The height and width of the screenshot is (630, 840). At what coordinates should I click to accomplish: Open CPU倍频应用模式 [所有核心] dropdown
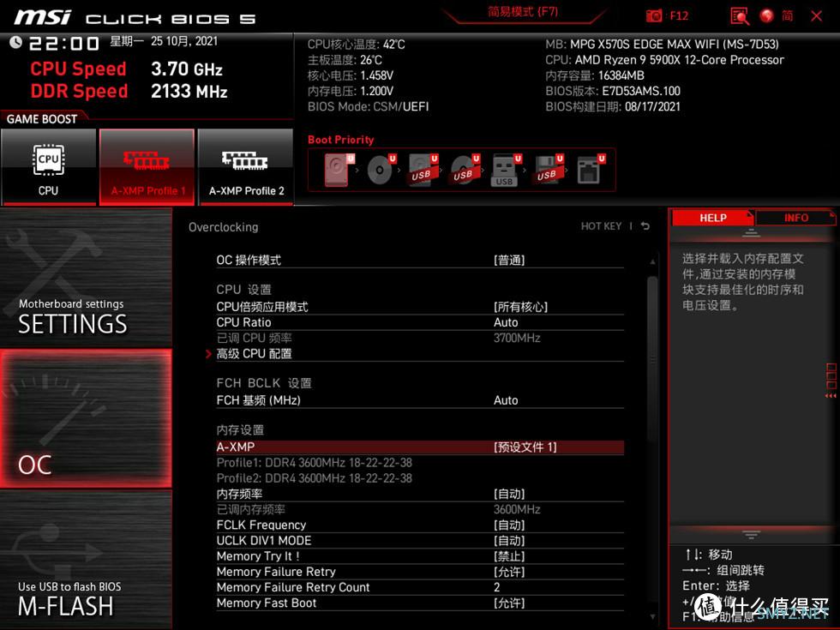tap(420, 307)
